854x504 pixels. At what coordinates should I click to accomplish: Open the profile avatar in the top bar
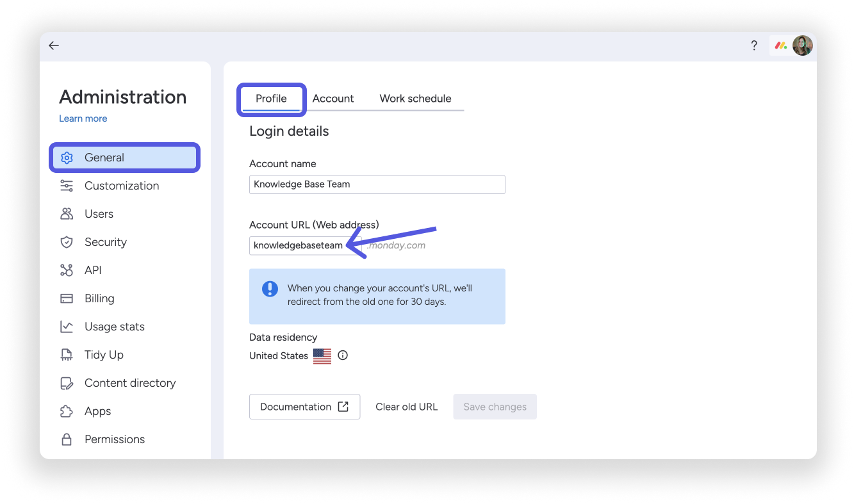tap(802, 45)
